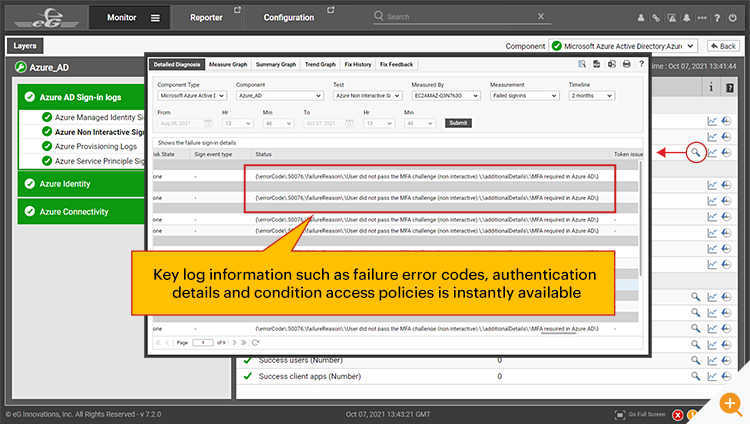750x424 pixels.
Task: Click the Back button
Action: pyautogui.click(x=723, y=46)
